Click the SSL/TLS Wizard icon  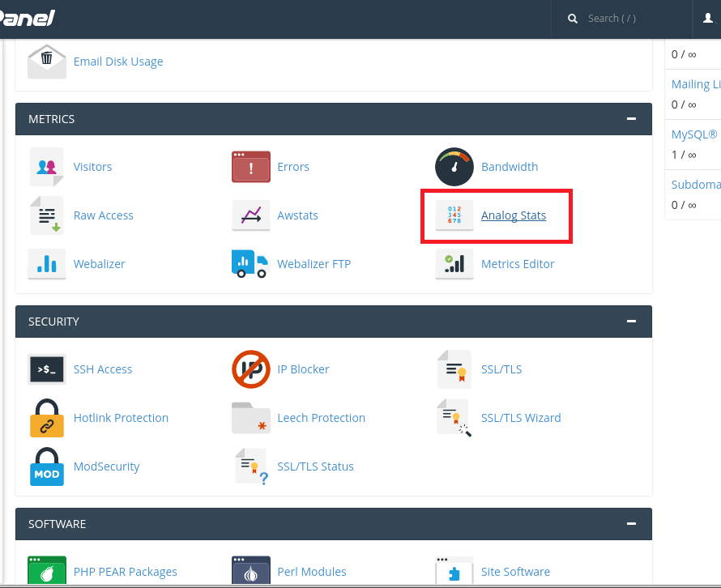click(x=454, y=418)
